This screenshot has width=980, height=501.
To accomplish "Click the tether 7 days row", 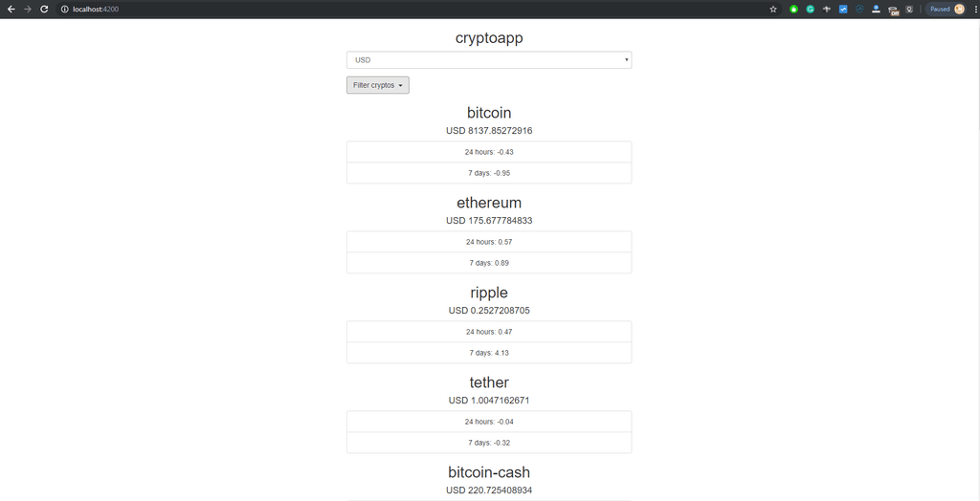I will [x=489, y=443].
